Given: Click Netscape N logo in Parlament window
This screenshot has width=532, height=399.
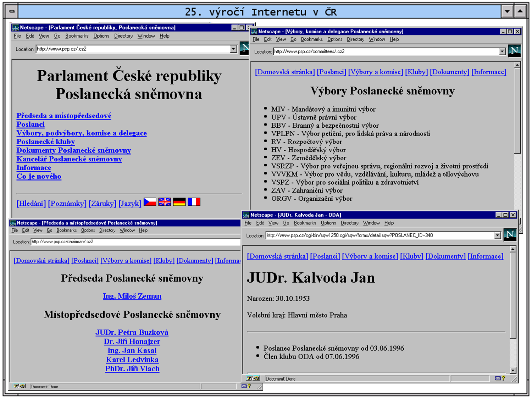Looking at the screenshot, I should click(x=244, y=48).
